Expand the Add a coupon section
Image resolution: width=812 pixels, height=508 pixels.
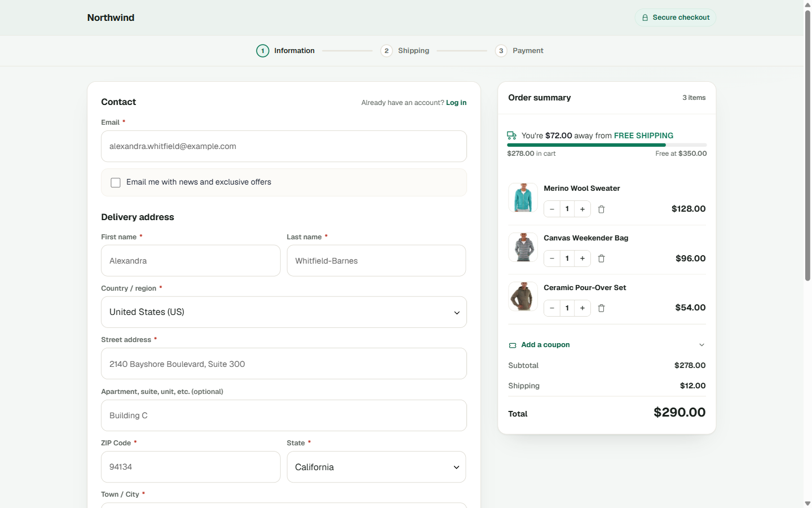(607, 345)
